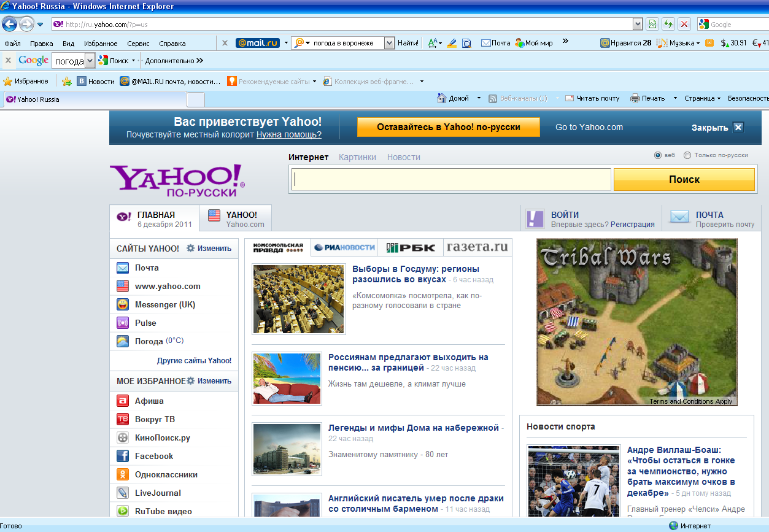
Task: Expand the address bar history dropdown
Action: coord(638,24)
